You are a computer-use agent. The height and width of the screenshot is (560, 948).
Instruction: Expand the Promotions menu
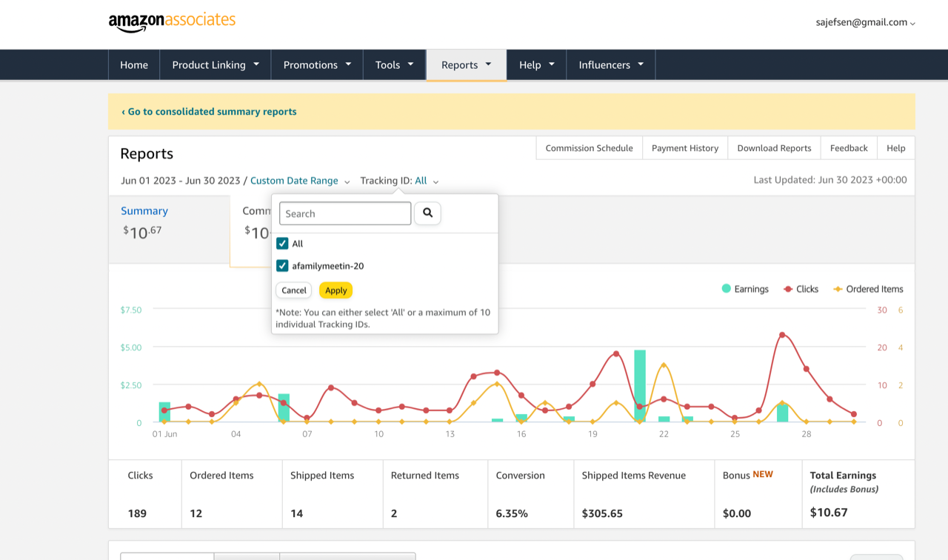[317, 64]
